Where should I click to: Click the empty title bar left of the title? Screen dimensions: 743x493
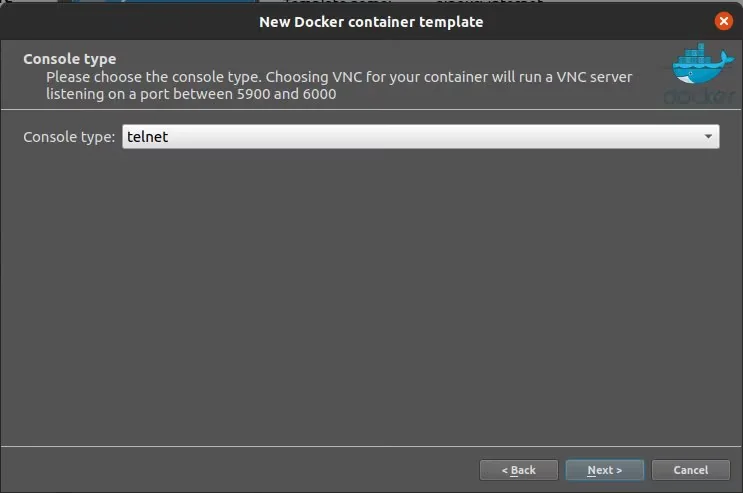click(120, 21)
